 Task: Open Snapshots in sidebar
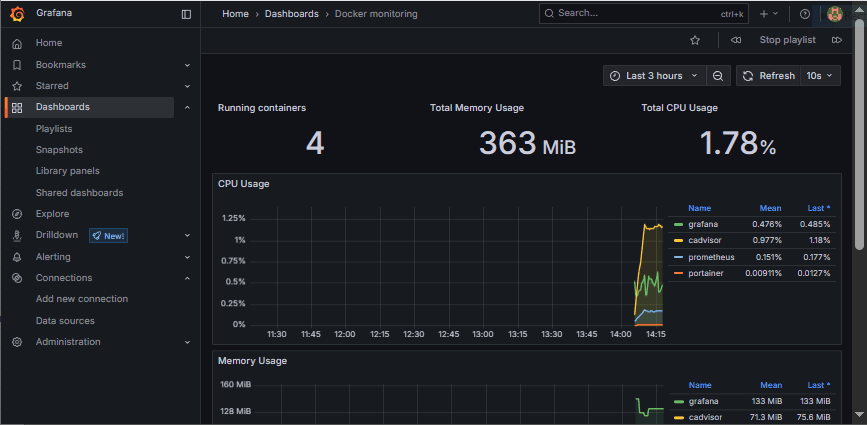pos(59,150)
